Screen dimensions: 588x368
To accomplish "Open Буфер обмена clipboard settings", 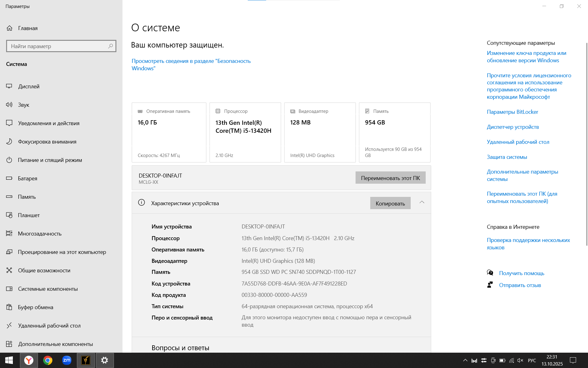I will coord(35,307).
